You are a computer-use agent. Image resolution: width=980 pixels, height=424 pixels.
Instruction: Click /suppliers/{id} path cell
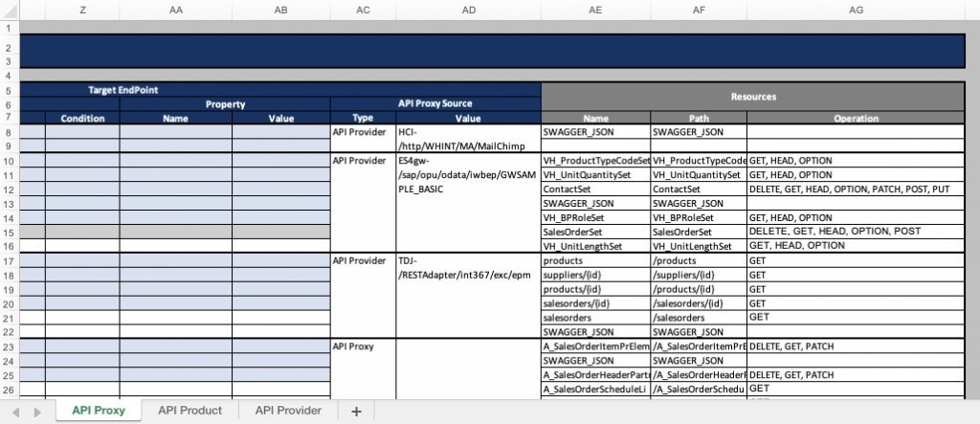pos(699,275)
